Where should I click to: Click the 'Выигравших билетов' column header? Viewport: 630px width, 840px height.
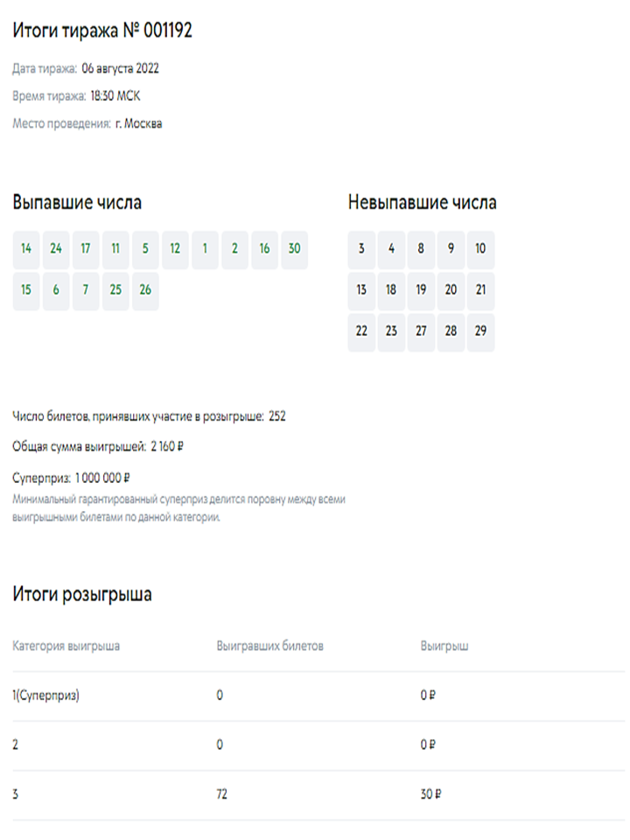pos(270,647)
